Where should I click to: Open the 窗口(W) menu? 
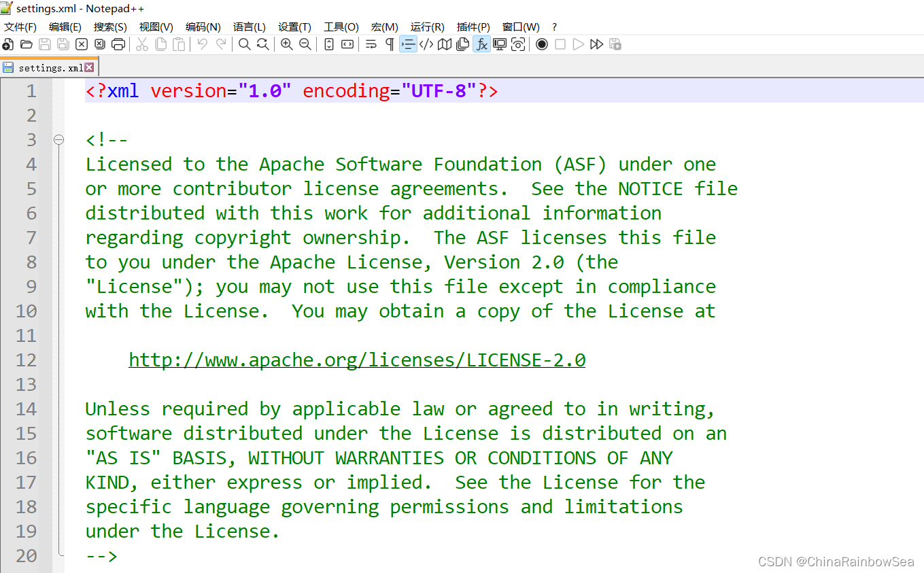(x=521, y=27)
